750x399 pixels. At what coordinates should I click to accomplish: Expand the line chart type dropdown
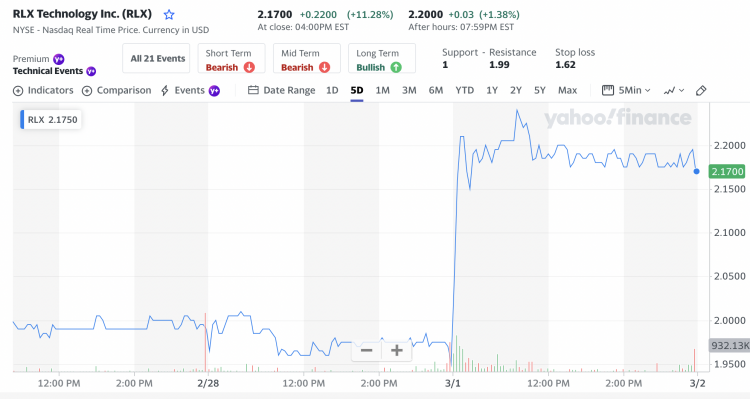673,90
